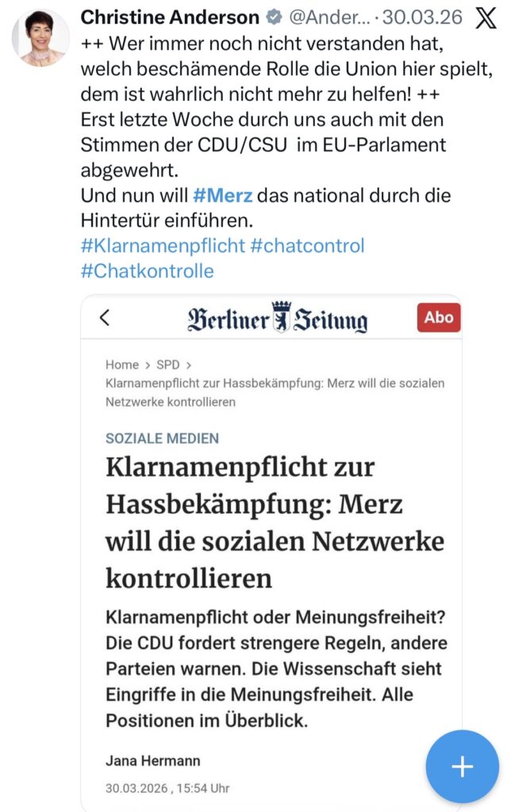This screenshot has height=812, width=511.
Task: Open the SOZIALE MEDIEN category label
Action: tap(162, 438)
